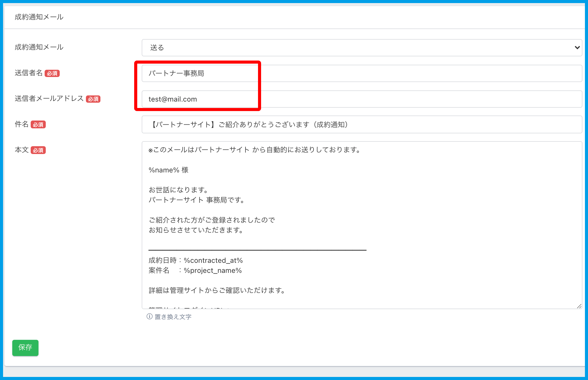Click the %name% 様 line in the body

pos(168,170)
